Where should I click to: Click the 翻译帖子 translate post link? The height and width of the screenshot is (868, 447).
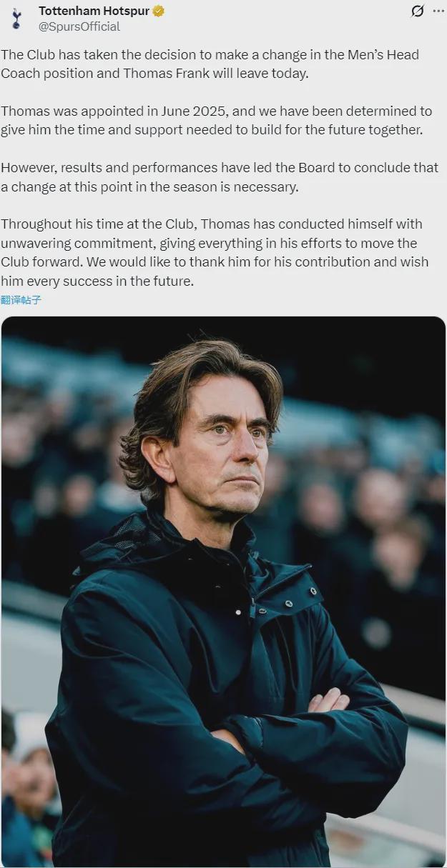pos(21,300)
